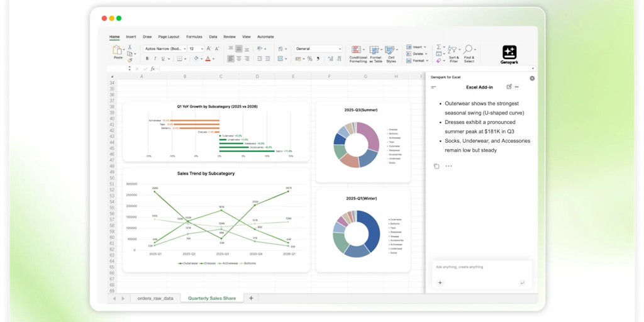Click the AutoSum sigma icon
The height and width of the screenshot is (322, 644).
pos(438,47)
